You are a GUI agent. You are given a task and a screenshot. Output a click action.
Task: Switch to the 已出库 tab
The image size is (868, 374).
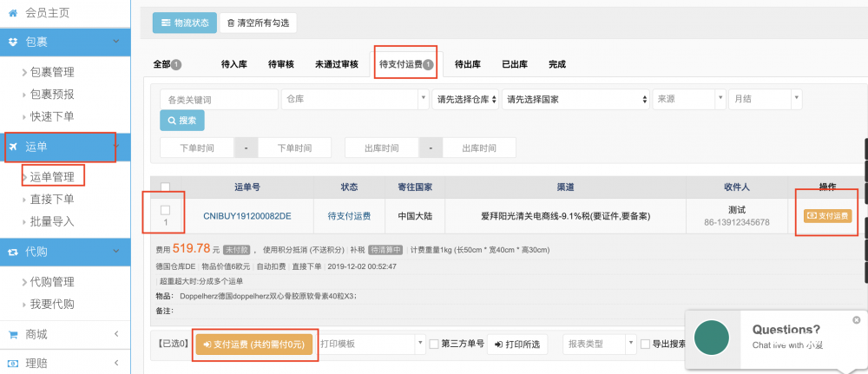[x=514, y=64]
